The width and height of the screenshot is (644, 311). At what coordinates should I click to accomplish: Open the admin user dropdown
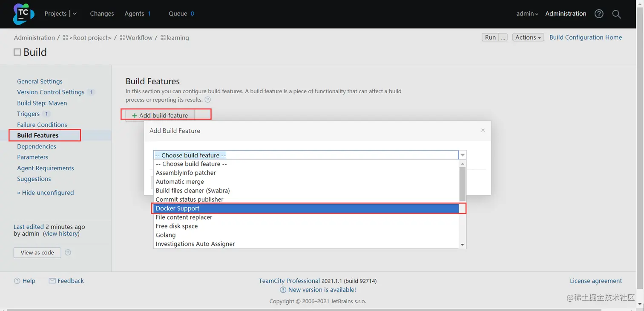527,14
